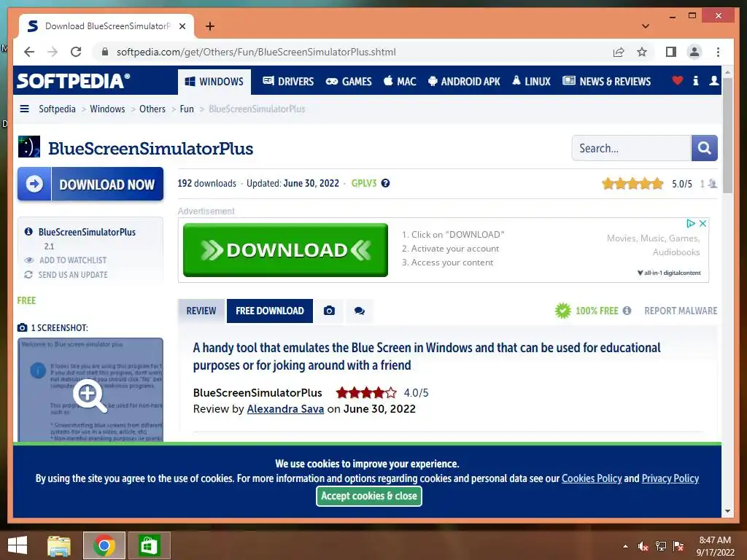Open a new tab with the plus button
Screen dimensions: 747x560
point(209,26)
